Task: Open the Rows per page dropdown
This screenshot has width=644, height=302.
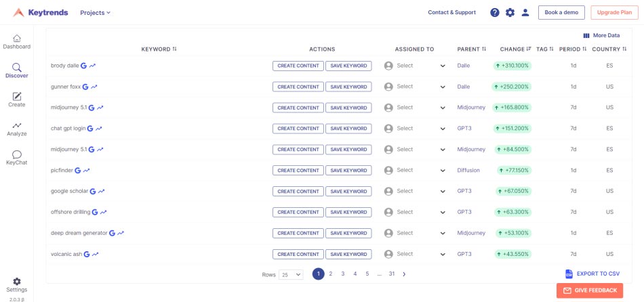Action: click(291, 274)
